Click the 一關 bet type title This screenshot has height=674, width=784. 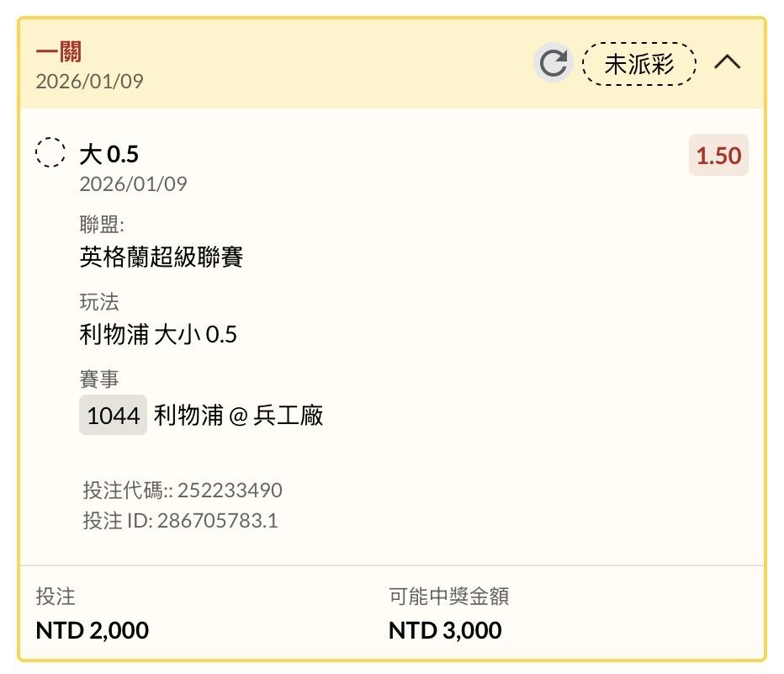59,52
